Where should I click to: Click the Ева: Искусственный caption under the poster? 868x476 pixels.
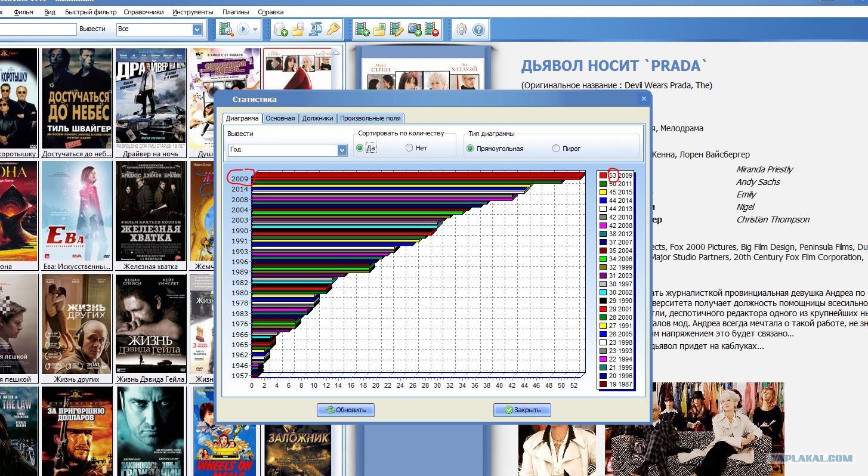(77, 267)
